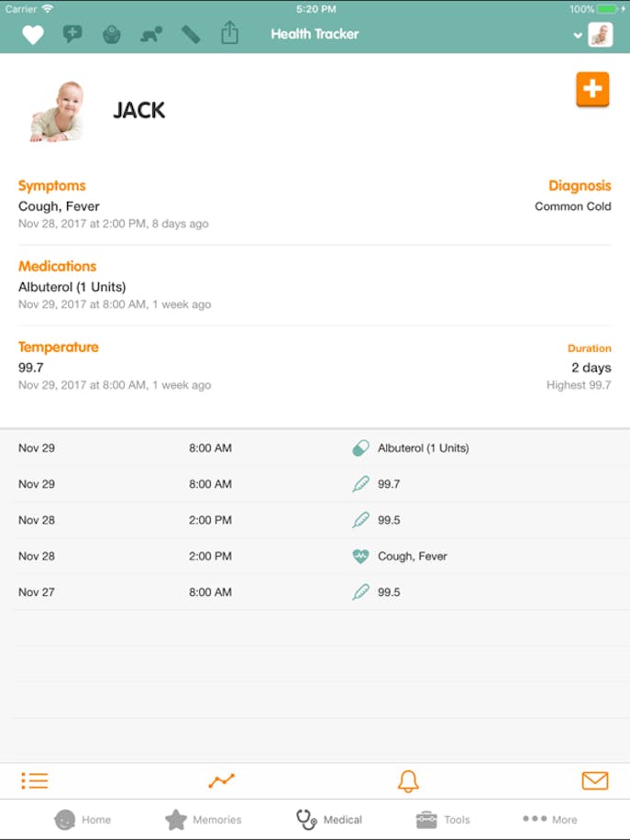Go to the Home tab
Screen dimensions: 630x840
pyautogui.click(x=83, y=820)
